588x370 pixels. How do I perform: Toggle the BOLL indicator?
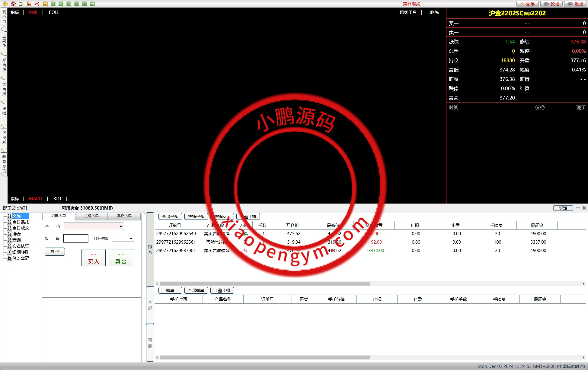point(54,12)
